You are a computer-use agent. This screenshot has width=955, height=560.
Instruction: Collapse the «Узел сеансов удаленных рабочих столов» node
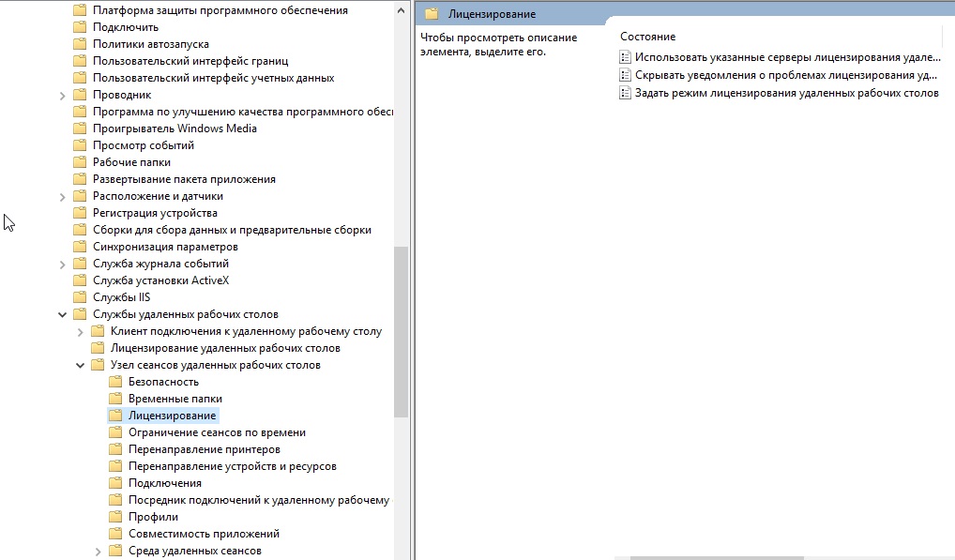coord(80,365)
